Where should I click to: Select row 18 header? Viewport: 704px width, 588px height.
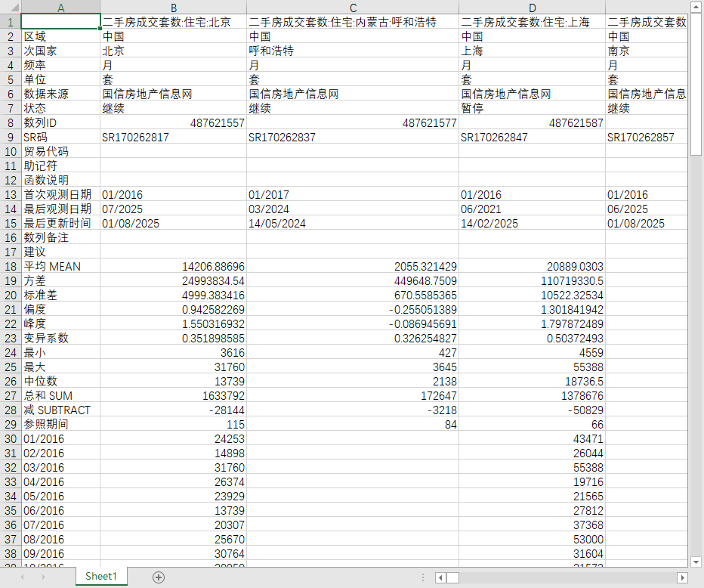click(11, 266)
